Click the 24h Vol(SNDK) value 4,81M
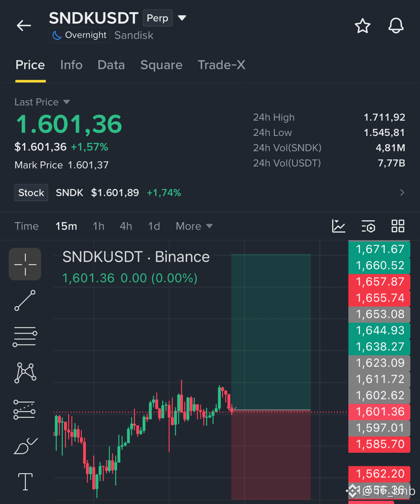Image resolution: width=420 pixels, height=504 pixels. 391,148
